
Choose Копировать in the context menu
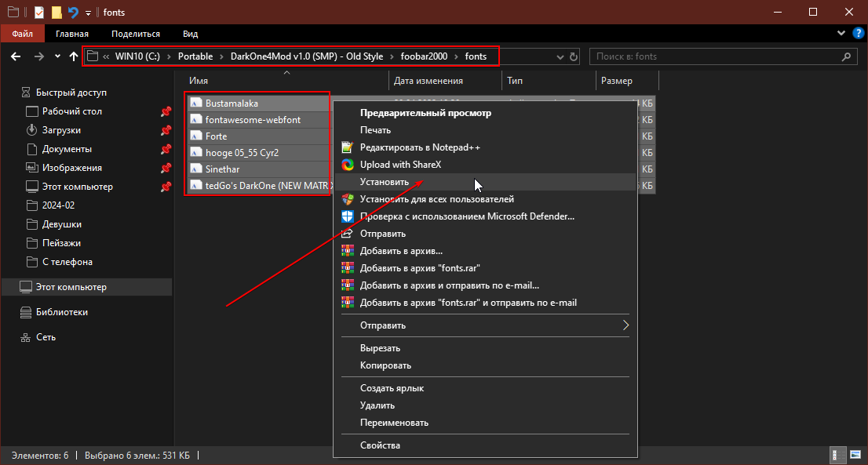(x=484, y=365)
